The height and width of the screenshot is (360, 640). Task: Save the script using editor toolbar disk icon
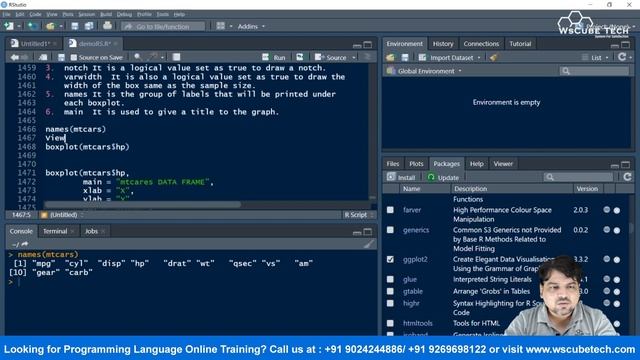(61, 57)
